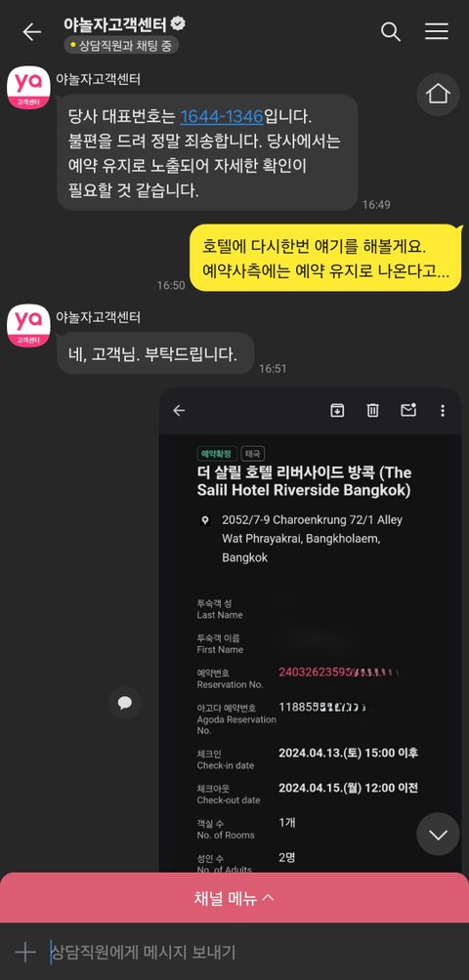
Task: Tap the first 야놀자고객센터 profile avatar
Action: (28, 88)
